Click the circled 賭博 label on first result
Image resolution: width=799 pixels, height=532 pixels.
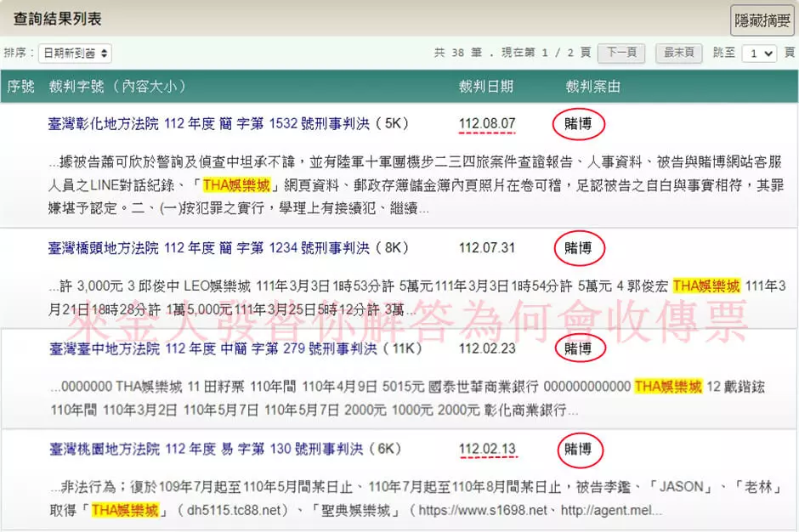pyautogui.click(x=579, y=123)
